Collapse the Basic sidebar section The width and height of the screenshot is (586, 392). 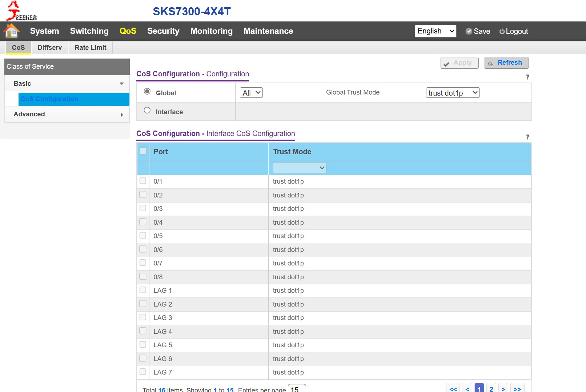[x=67, y=84]
